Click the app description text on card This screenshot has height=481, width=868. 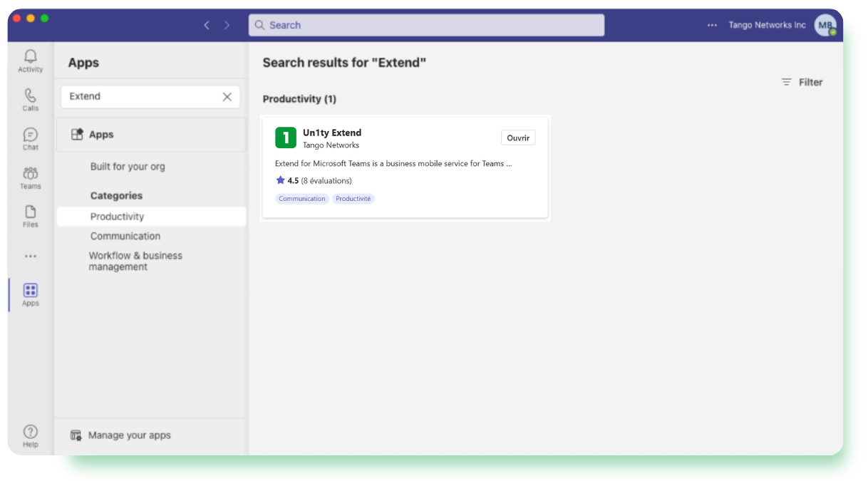pyautogui.click(x=393, y=164)
